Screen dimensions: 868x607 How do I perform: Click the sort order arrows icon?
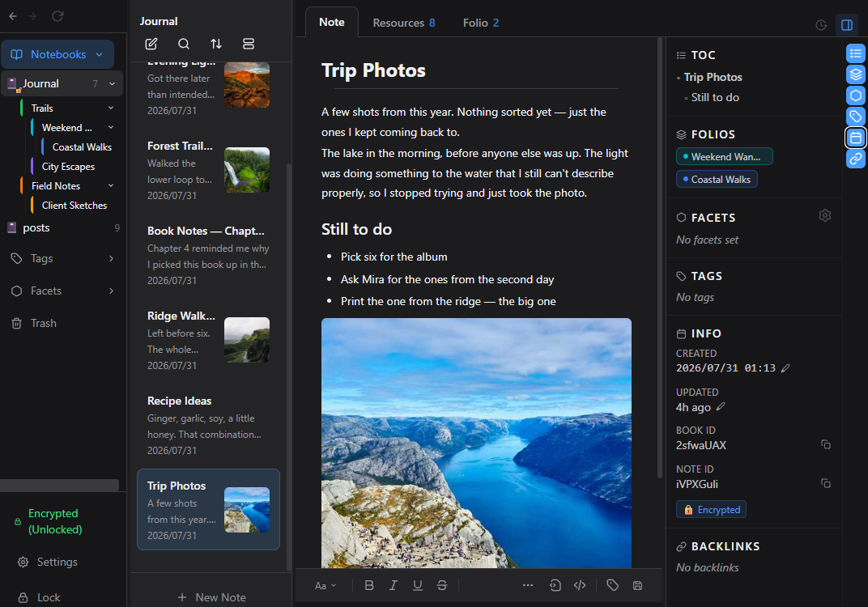coord(216,44)
